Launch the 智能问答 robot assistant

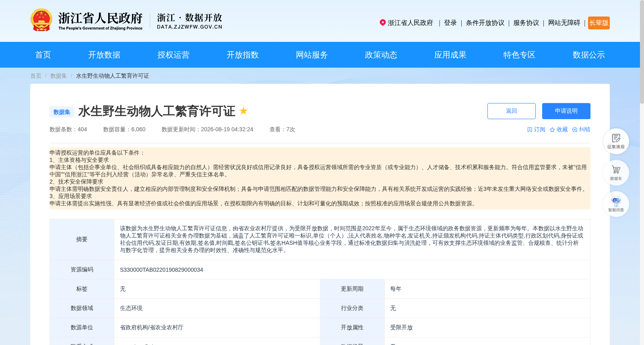[x=616, y=204]
